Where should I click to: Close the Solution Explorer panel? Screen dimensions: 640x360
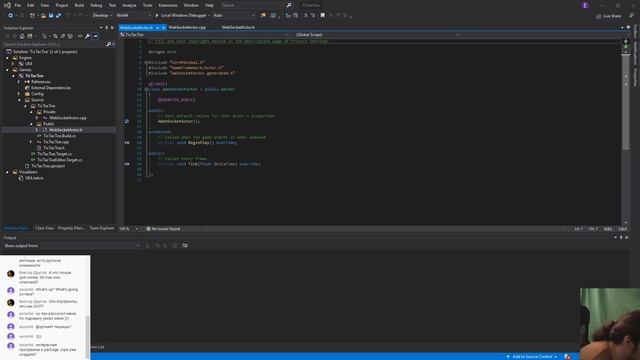[x=112, y=28]
